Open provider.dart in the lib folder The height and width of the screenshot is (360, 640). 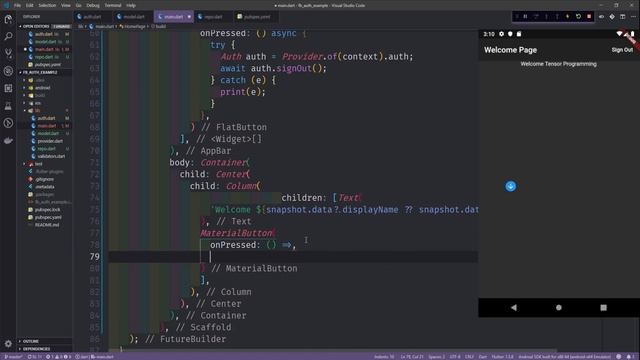click(x=50, y=141)
